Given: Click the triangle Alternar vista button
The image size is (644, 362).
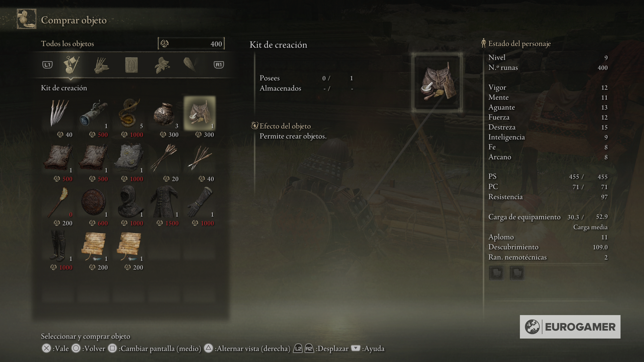Looking at the screenshot, I should coord(208,348).
